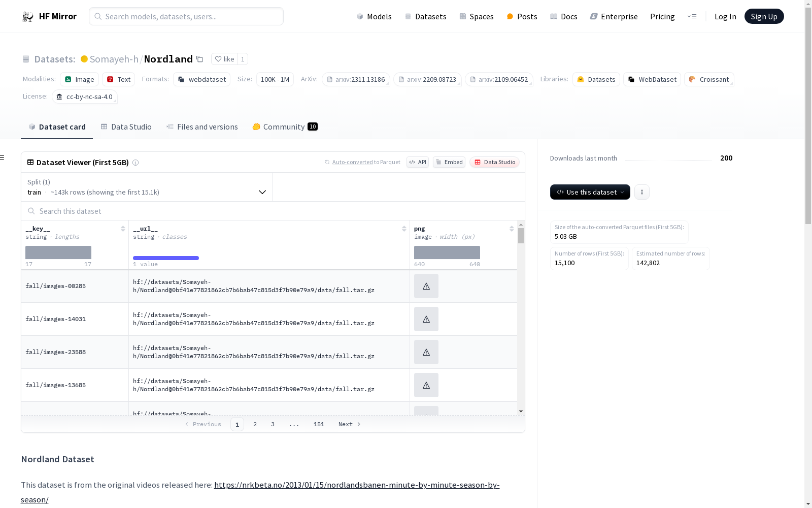Open the more navigation menu icon
Screen dimensions: 812x508
[692, 16]
